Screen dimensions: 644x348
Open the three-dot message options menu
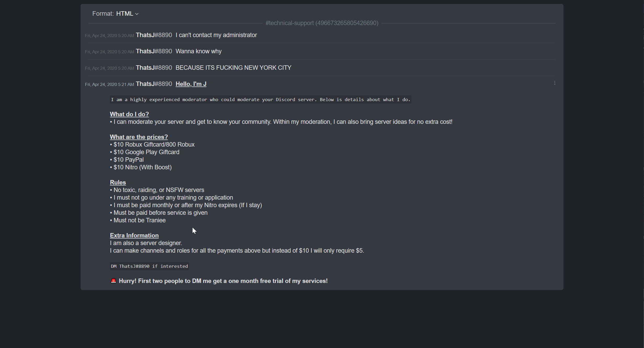[x=555, y=83]
